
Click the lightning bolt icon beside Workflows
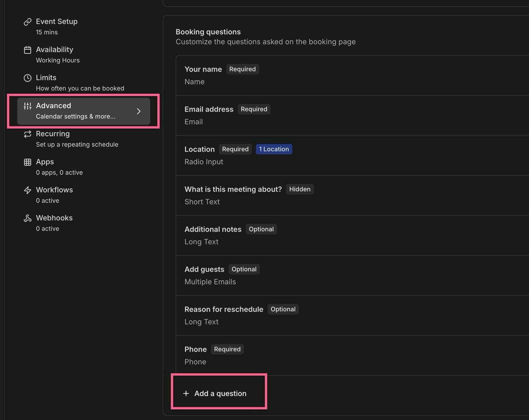27,190
